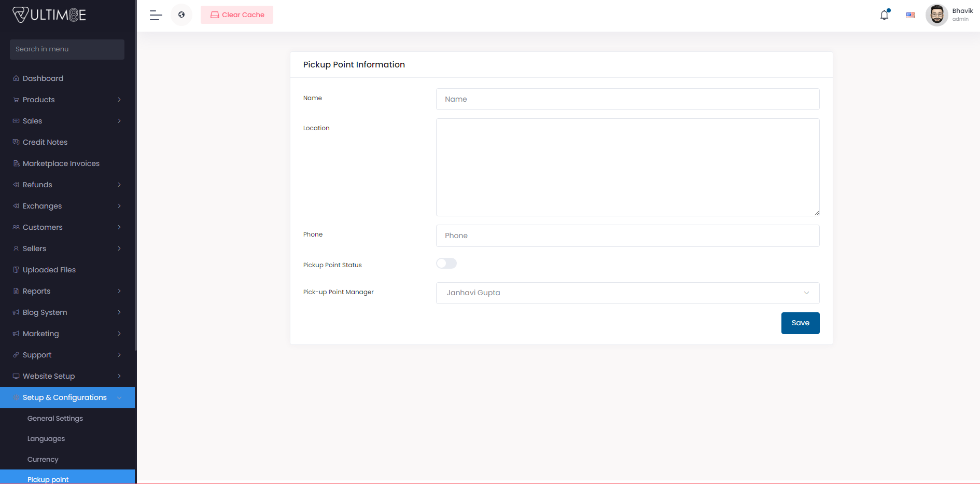Viewport: 980px width, 484px height.
Task: Click the Uploaded Files icon
Action: [16, 270]
